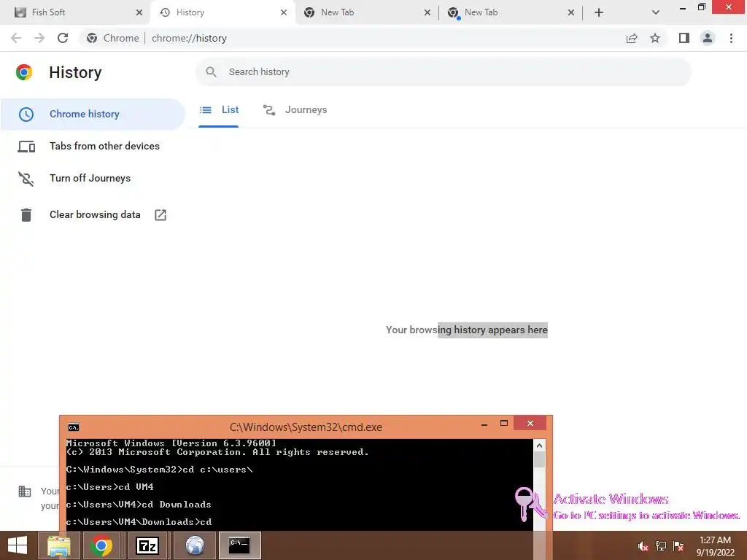Go back to previous page
The image size is (747, 560).
(x=16, y=38)
